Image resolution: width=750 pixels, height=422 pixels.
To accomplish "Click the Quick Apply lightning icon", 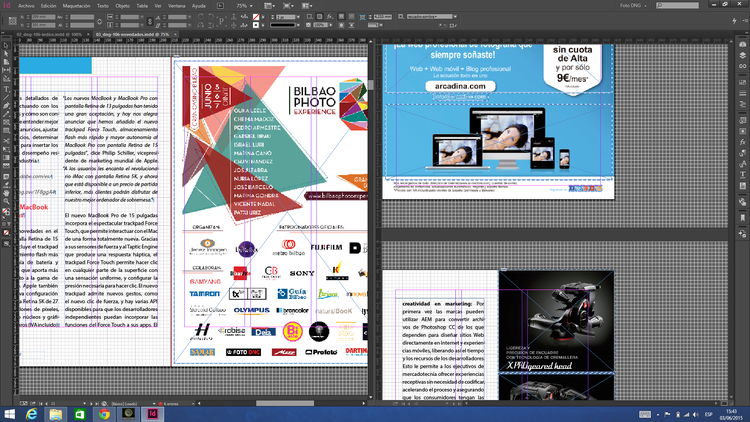I will 734,21.
